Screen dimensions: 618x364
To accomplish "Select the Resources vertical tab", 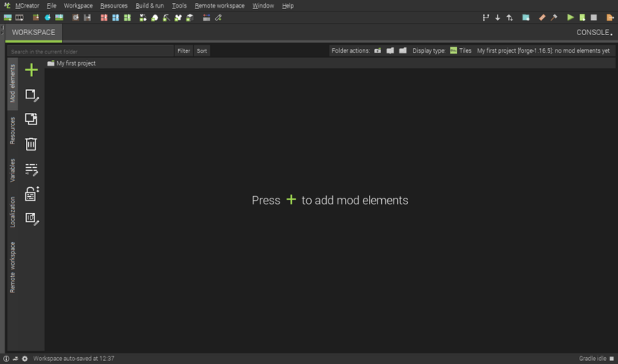I will [x=12, y=130].
